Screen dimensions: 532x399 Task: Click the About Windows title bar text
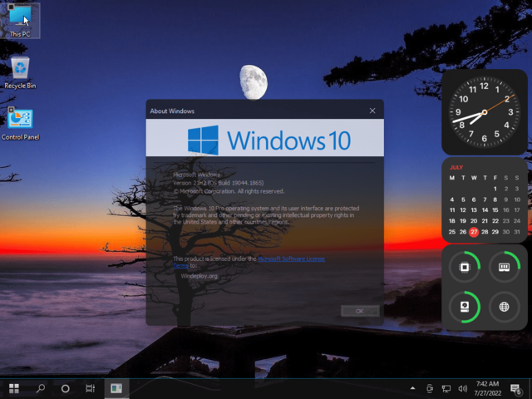172,111
